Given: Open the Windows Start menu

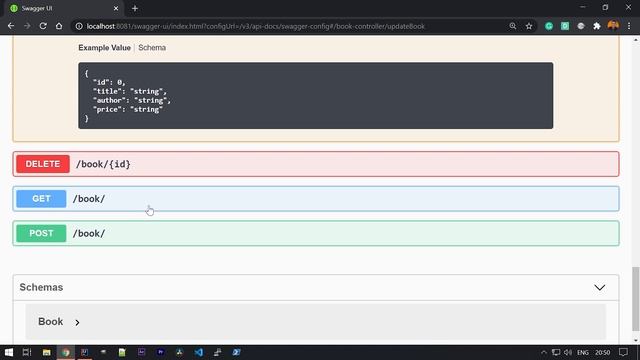Looking at the screenshot, I should click(9, 352).
